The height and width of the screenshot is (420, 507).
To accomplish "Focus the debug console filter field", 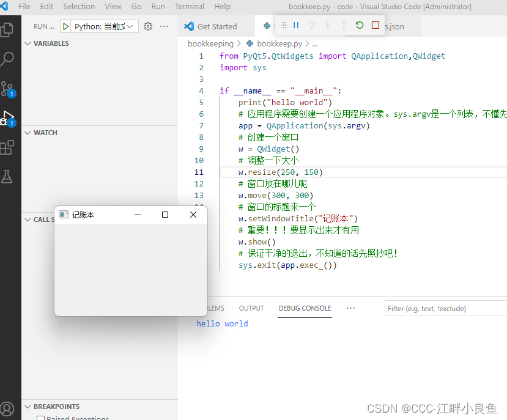I will 446,309.
